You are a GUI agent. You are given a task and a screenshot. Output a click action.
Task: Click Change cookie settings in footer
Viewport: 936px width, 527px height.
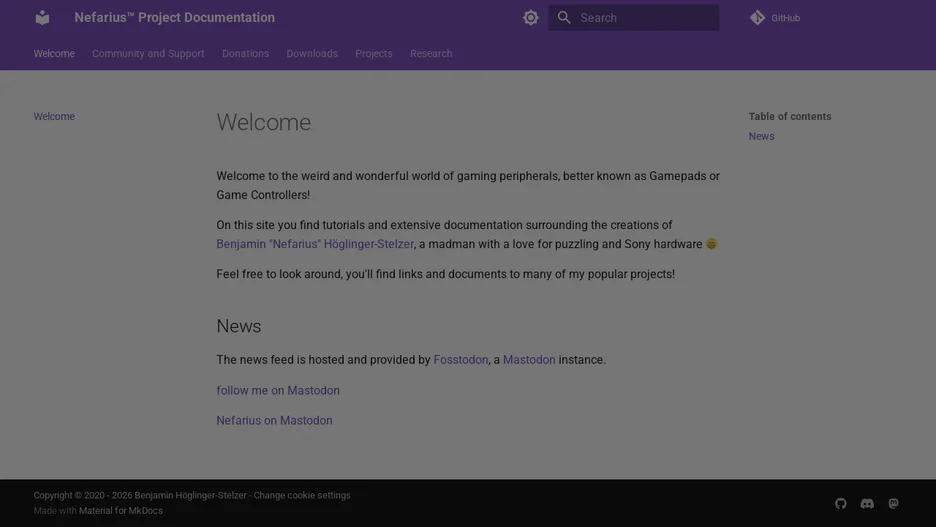coord(301,495)
